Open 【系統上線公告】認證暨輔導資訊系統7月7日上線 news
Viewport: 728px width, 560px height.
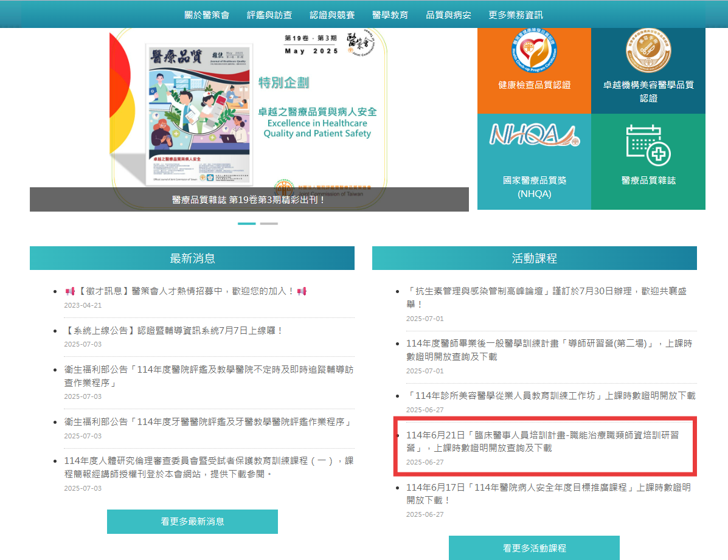pyautogui.click(x=174, y=331)
